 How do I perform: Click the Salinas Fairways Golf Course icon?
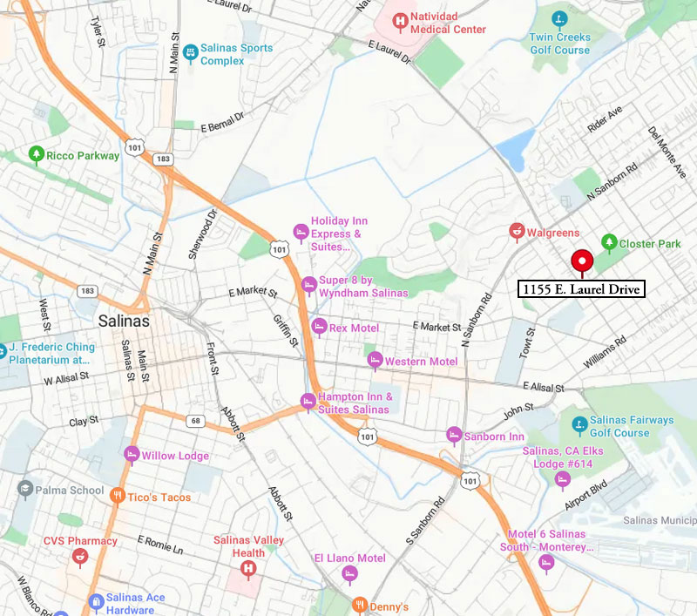pyautogui.click(x=579, y=424)
